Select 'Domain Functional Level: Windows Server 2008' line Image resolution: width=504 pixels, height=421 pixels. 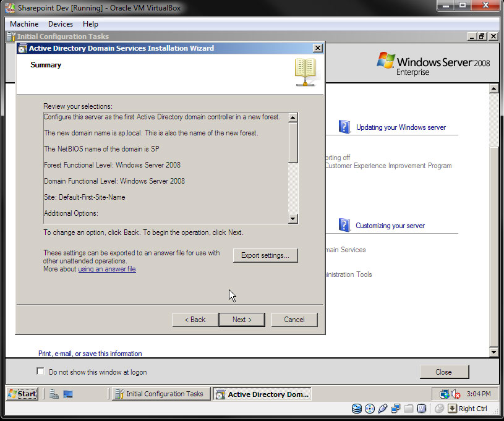point(114,181)
